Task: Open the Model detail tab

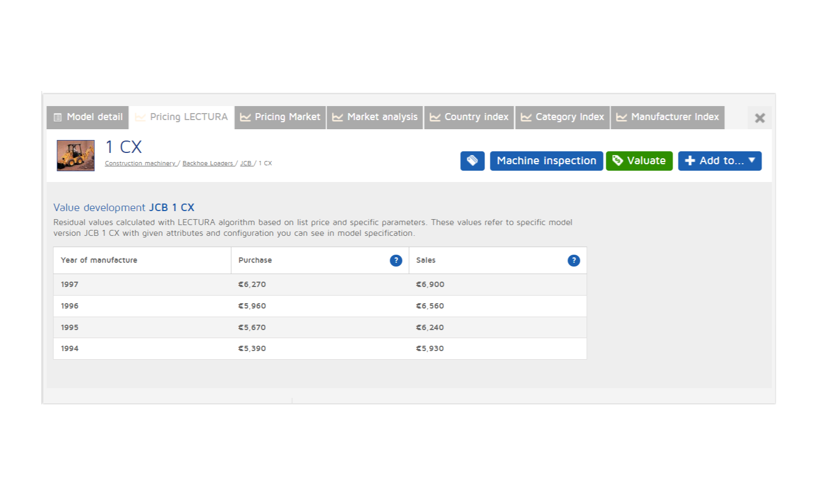Action: [88, 117]
